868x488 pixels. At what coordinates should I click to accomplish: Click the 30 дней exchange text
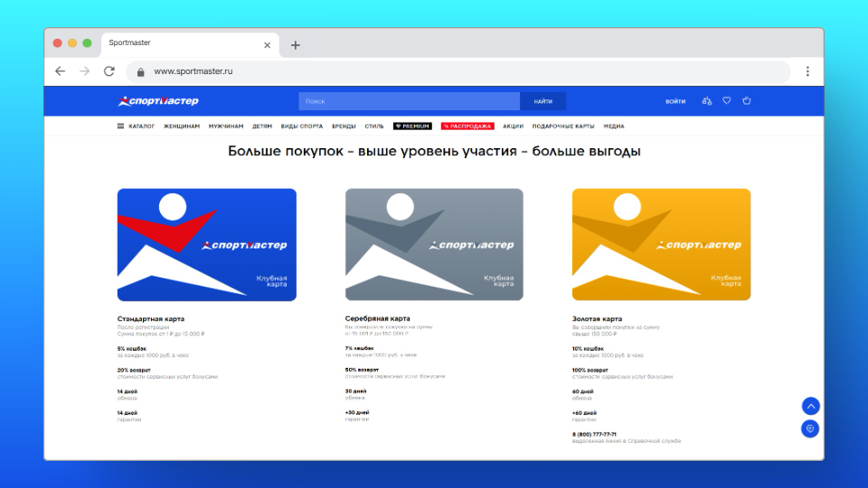355,391
